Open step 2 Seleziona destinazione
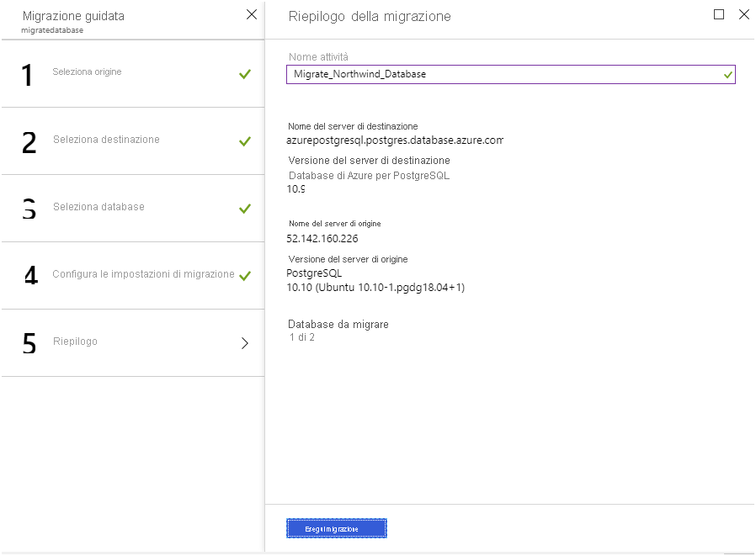 pos(133,141)
